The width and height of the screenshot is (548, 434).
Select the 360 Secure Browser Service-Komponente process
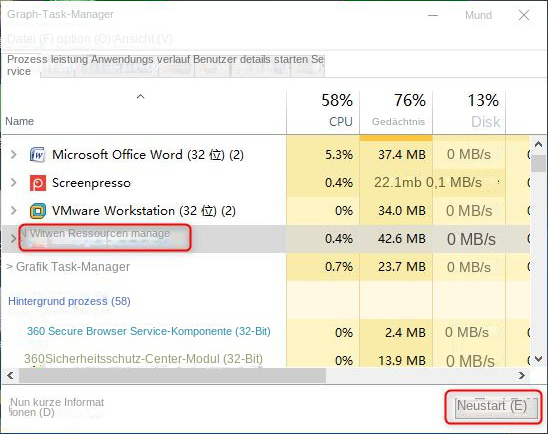[x=149, y=331]
